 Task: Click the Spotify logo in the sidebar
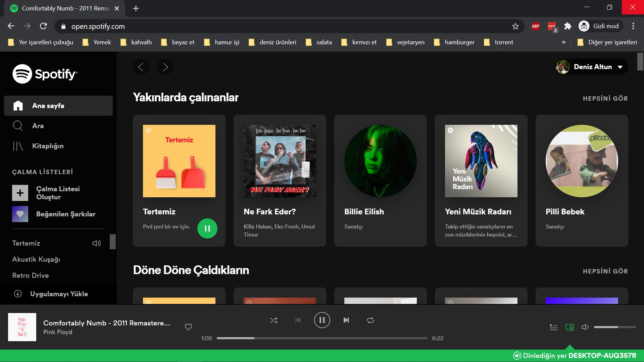point(45,74)
